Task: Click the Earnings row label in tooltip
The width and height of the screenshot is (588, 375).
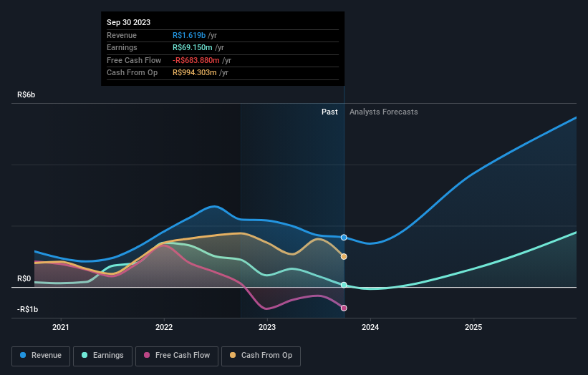Action: pyautogui.click(x=122, y=47)
